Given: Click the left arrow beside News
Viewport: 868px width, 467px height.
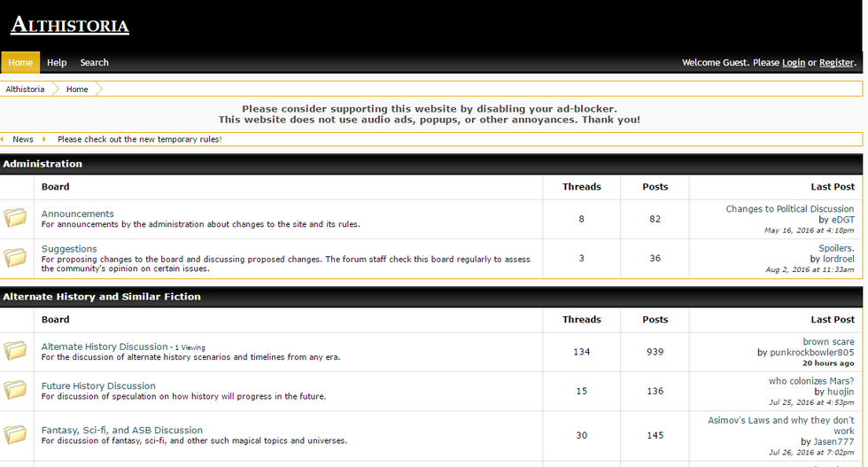Looking at the screenshot, I should (x=3, y=139).
